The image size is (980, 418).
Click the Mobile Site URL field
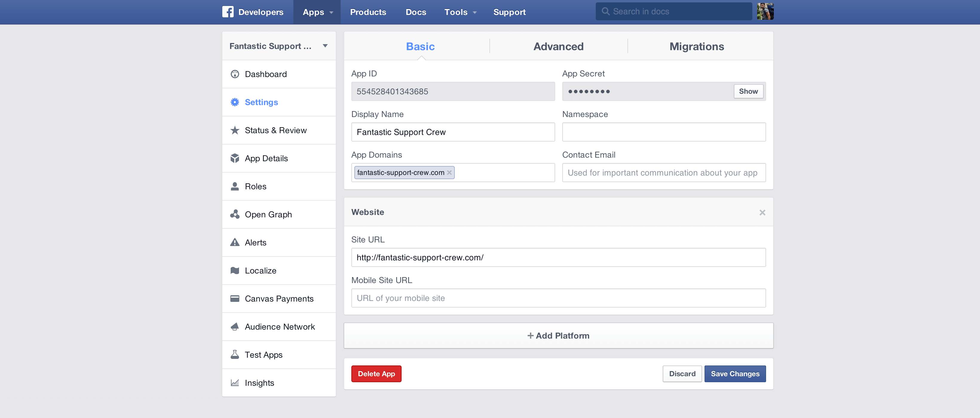[x=558, y=298]
